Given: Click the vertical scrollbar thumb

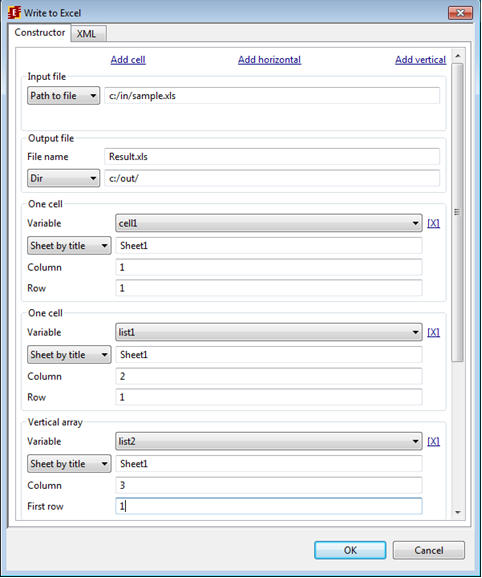Looking at the screenshot, I should [458, 212].
